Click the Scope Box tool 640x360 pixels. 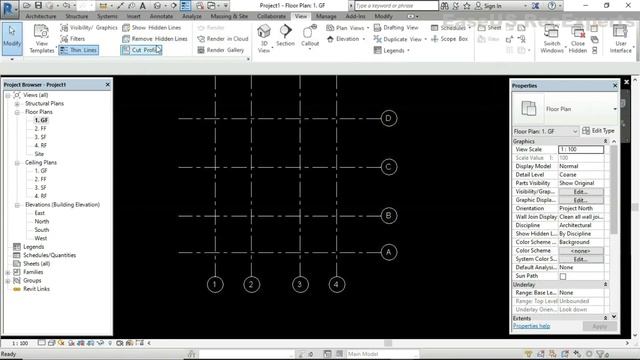(449, 39)
